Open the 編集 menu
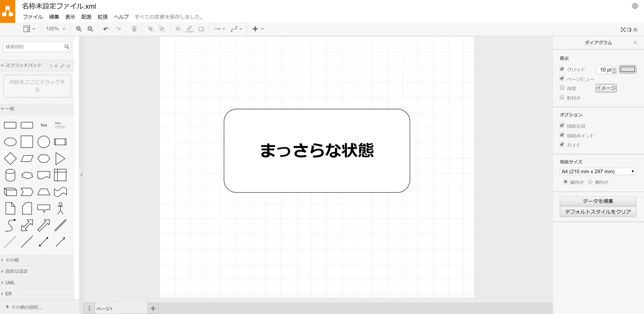Image resolution: width=644 pixels, height=314 pixels. tap(54, 17)
